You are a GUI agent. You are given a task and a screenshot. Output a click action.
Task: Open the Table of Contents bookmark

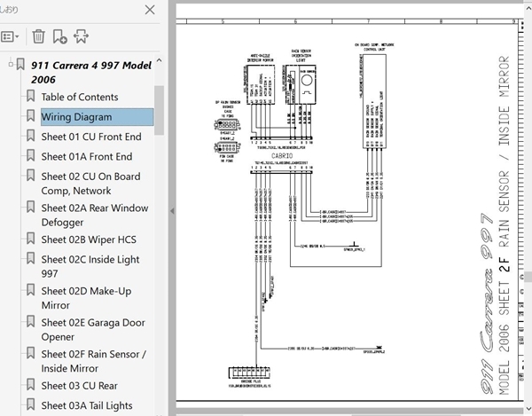tap(80, 97)
